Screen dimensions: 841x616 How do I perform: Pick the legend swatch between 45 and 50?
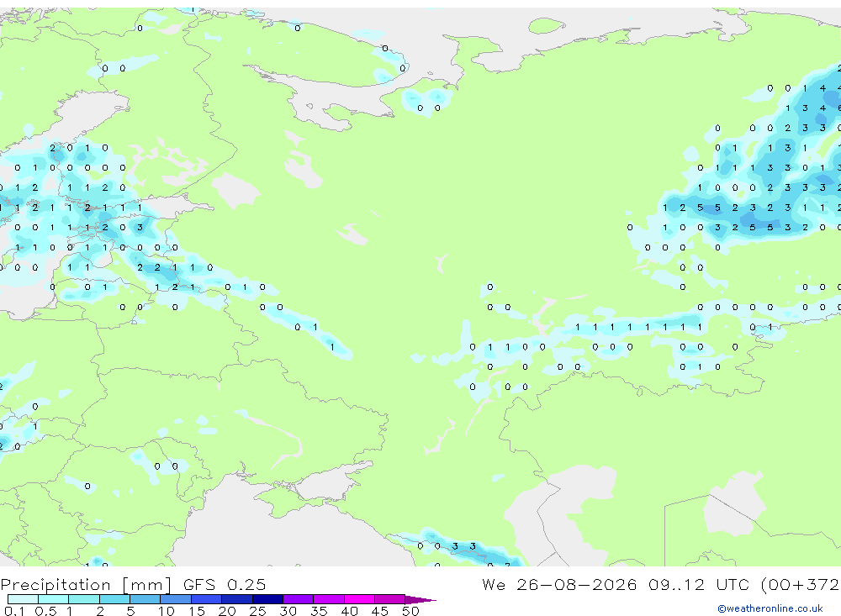390,599
